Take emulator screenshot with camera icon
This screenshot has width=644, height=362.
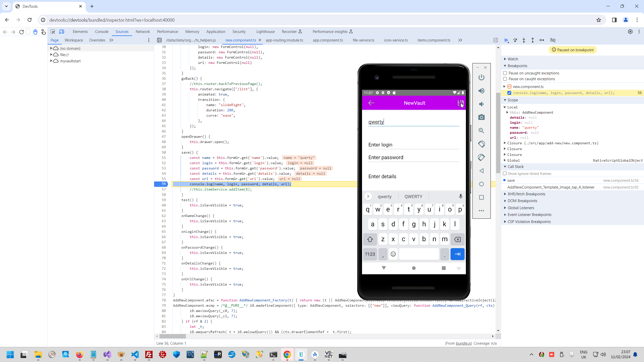(x=481, y=117)
